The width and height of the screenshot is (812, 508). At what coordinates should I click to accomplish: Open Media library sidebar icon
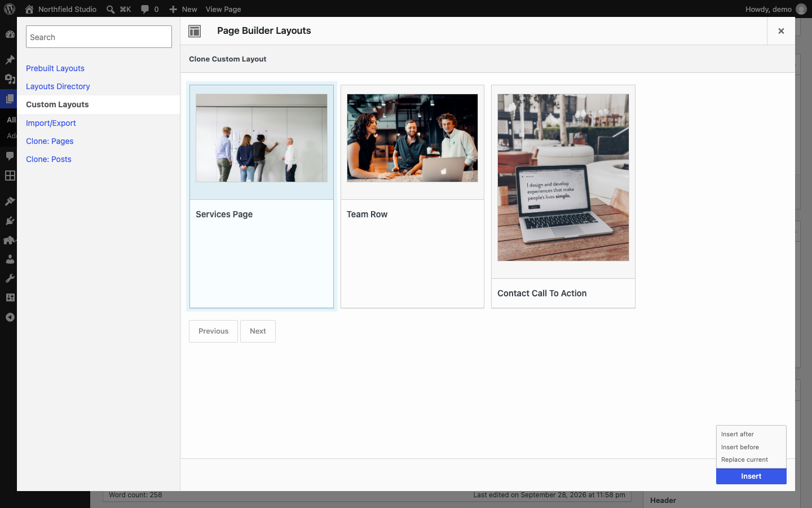[10, 79]
